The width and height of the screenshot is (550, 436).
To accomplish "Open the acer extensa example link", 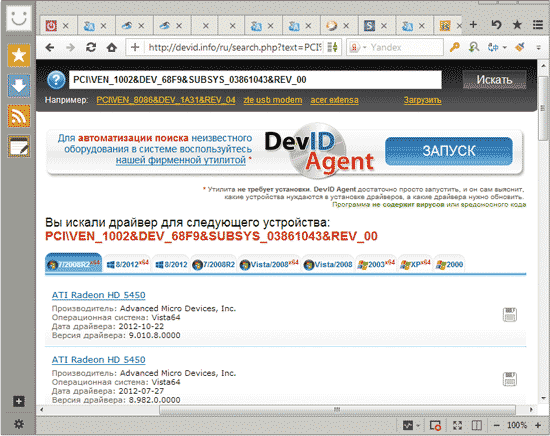I will point(334,100).
